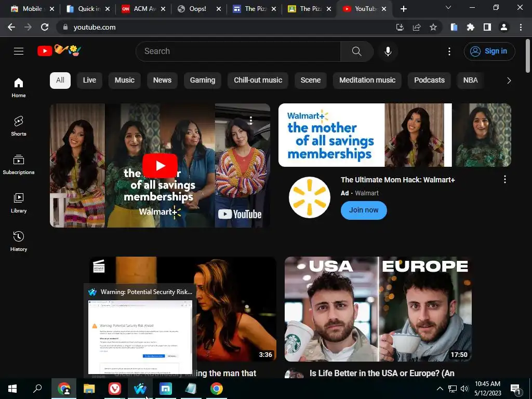
Task: Click the page vertical scrollbar
Action: tap(528, 56)
